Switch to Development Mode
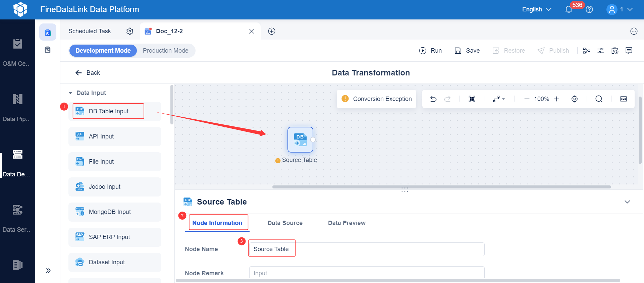The image size is (644, 283). (x=103, y=51)
